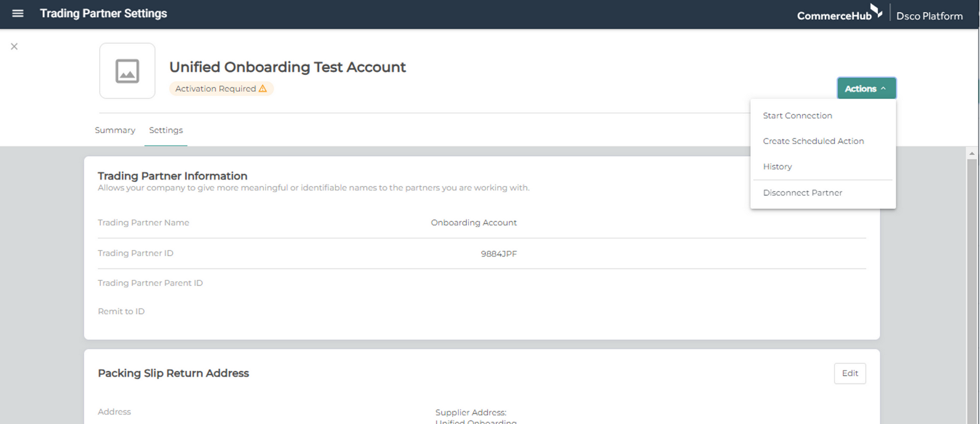The height and width of the screenshot is (424, 980).
Task: Click the Onboarding Account partner name value
Action: (474, 223)
